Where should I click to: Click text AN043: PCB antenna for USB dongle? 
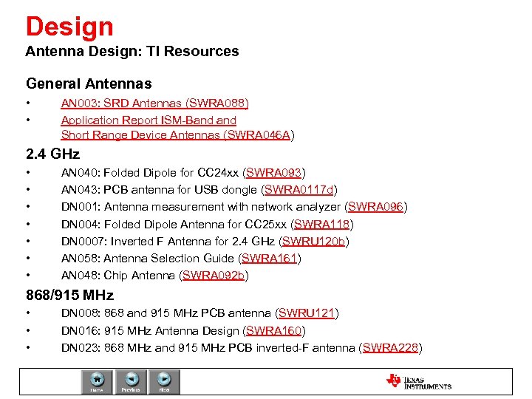tap(159, 190)
